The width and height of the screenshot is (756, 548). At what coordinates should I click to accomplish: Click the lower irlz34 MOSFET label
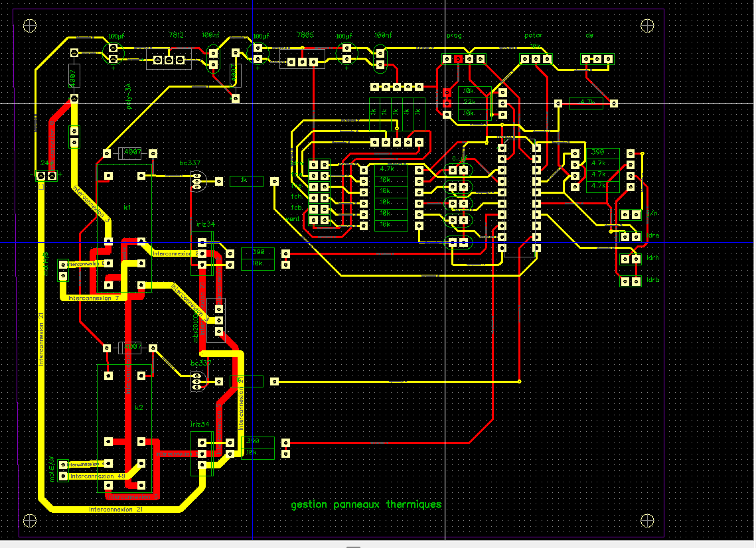tap(200, 424)
